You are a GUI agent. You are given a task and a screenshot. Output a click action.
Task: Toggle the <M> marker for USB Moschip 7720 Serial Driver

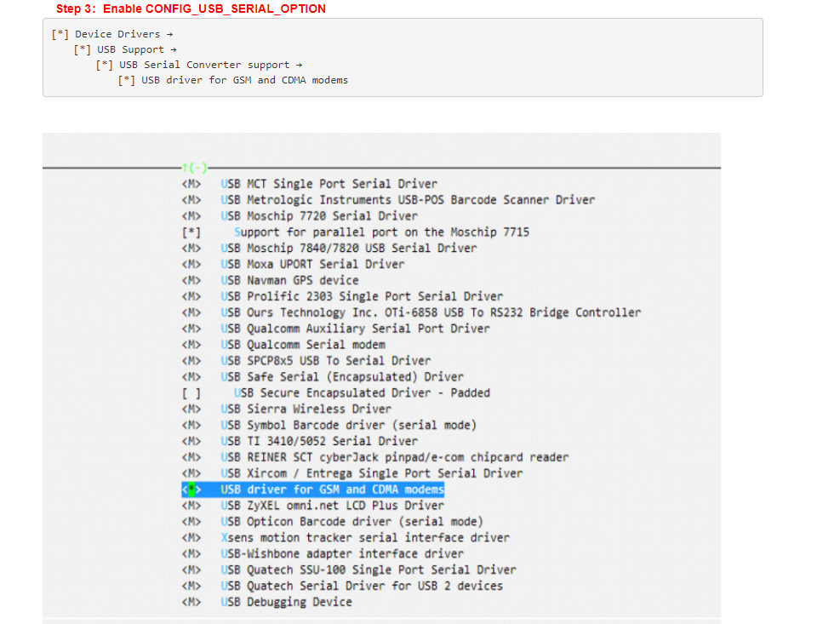point(191,216)
